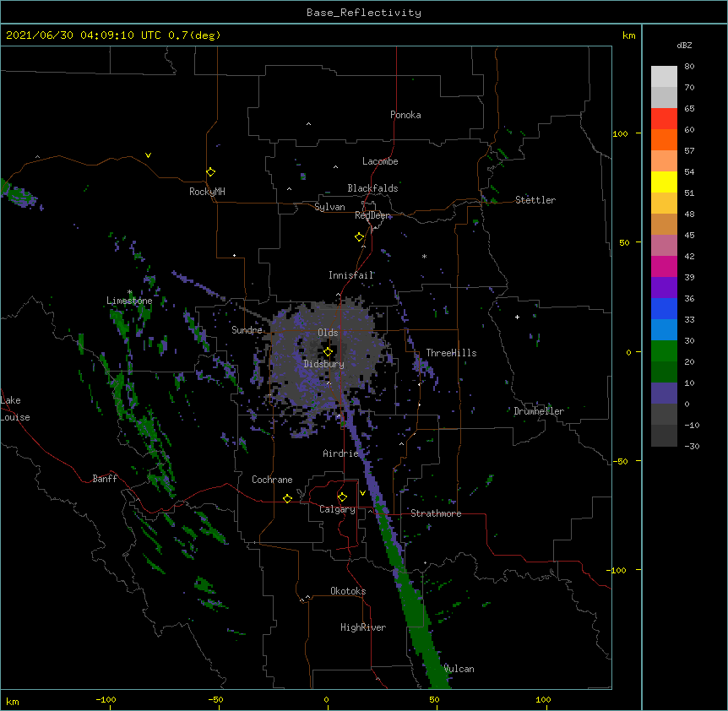Screen dimensions: 728x711
Task: Click the orange 60-57 dBZ legend swatch
Action: coord(664,139)
